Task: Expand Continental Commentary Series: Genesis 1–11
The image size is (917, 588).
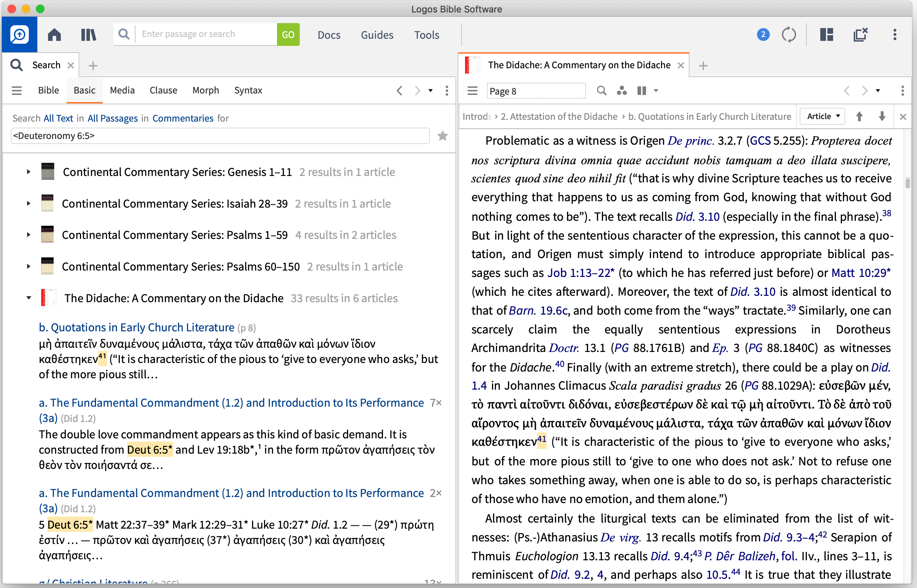Action: click(x=29, y=172)
